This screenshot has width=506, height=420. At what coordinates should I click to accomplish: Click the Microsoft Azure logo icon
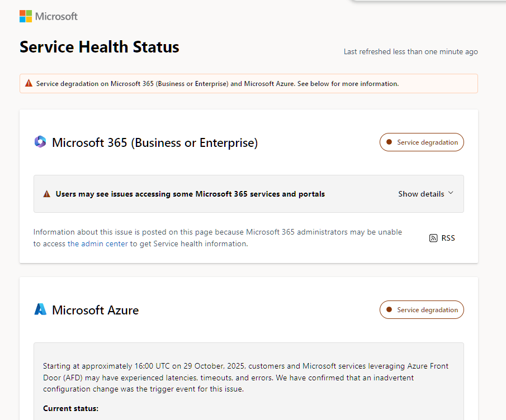[x=40, y=309]
